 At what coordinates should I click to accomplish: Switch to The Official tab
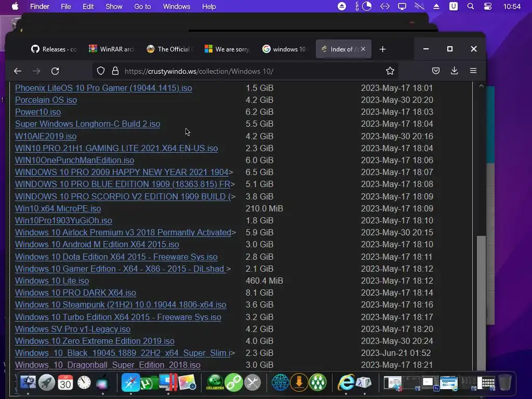pos(169,49)
